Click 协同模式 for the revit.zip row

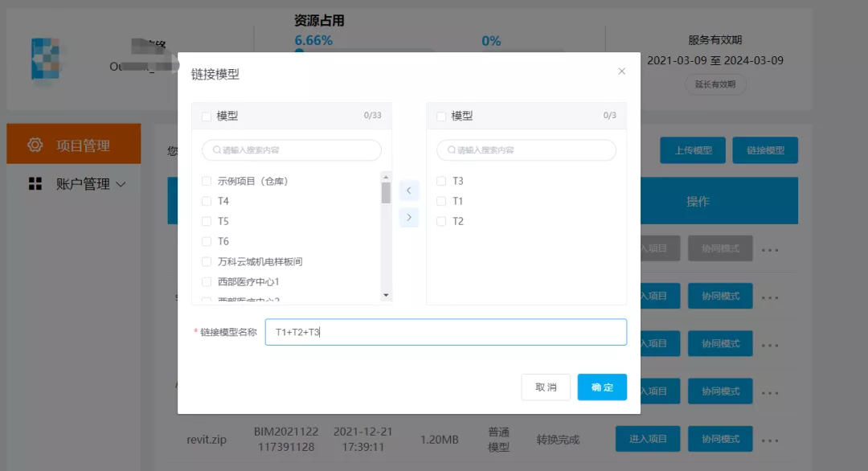tap(720, 439)
